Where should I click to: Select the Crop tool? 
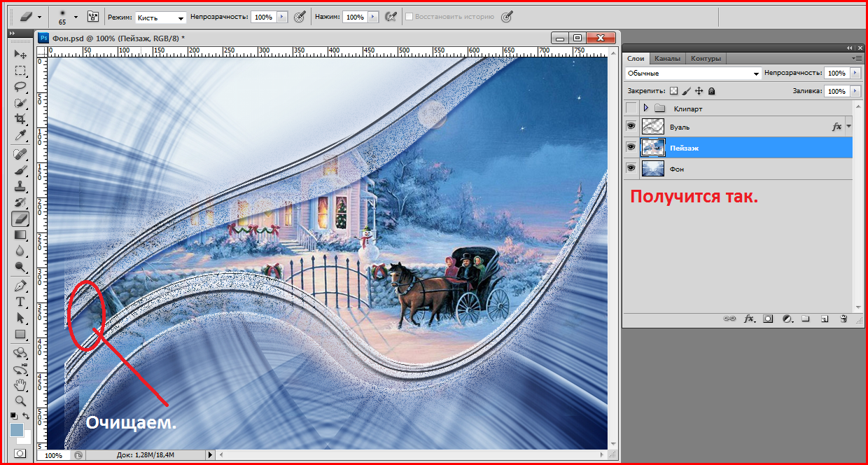[21, 119]
